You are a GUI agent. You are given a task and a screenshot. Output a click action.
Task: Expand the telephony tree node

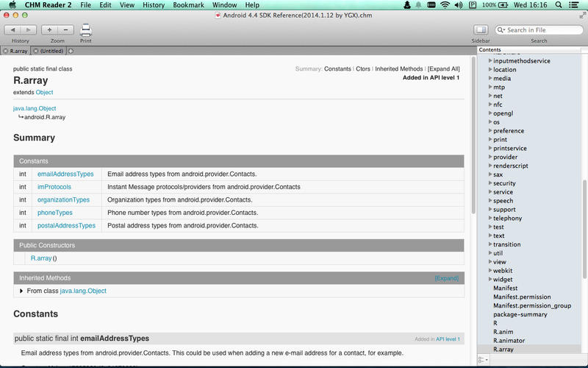490,218
